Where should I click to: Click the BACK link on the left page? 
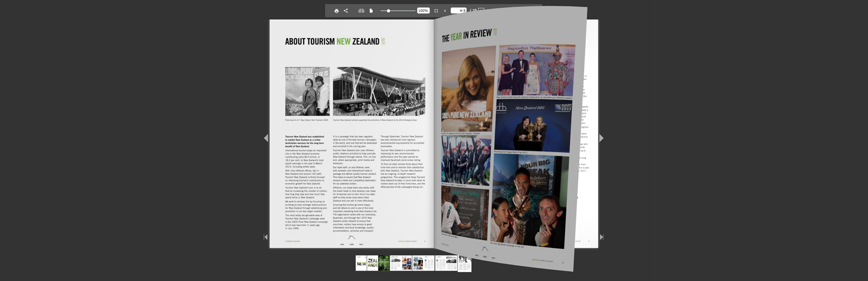(x=342, y=244)
